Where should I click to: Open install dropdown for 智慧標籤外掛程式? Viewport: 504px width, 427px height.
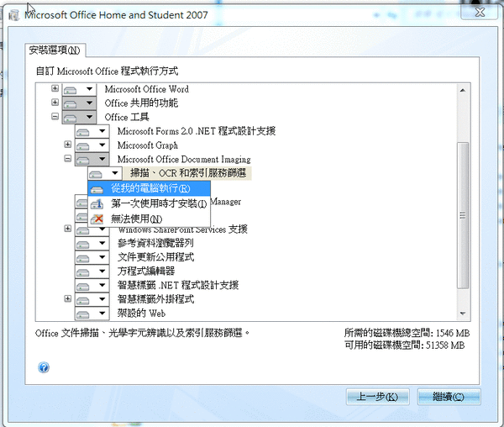(x=92, y=300)
